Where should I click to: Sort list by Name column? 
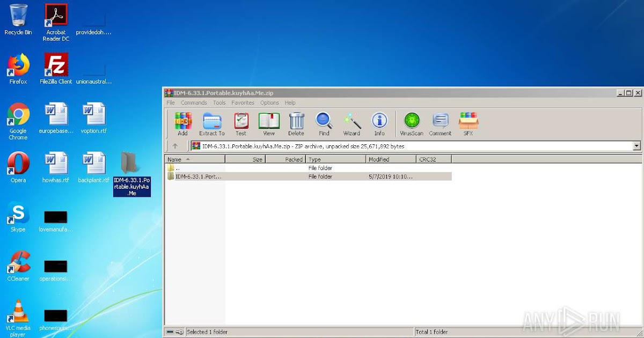pos(195,159)
